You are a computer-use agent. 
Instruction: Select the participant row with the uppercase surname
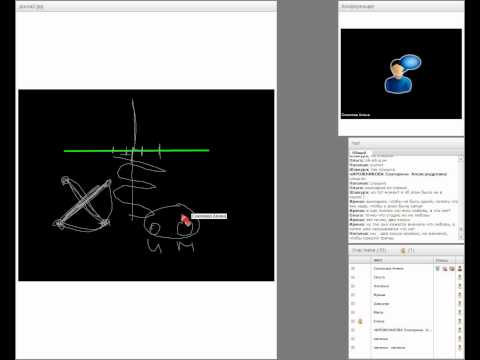406,330
